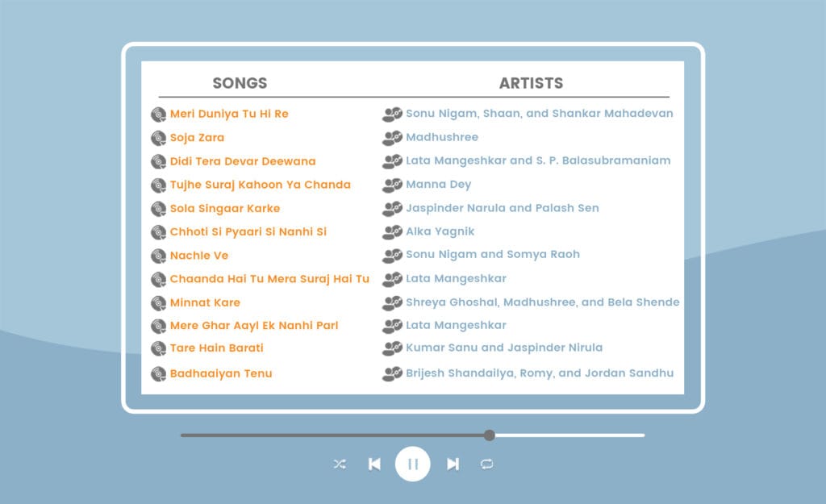
Task: Select Tujhe Suraj Kahoon Ya Chanda
Action: (261, 185)
